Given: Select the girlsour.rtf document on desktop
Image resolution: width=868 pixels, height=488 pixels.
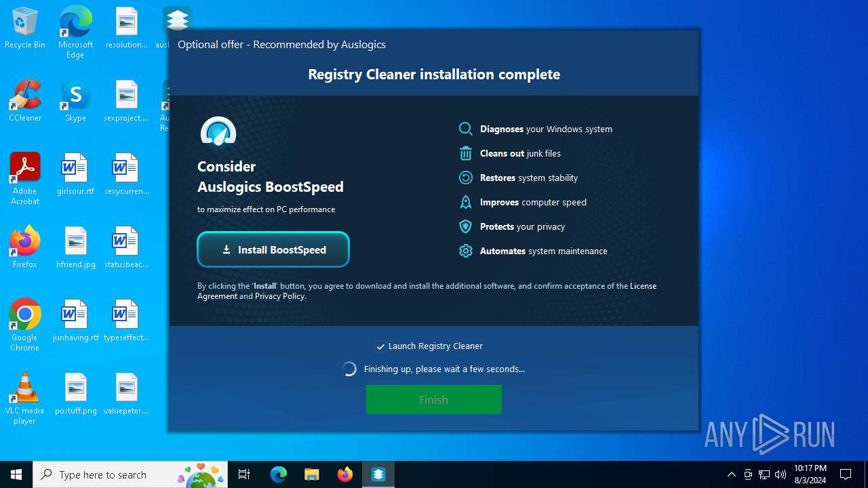Looking at the screenshot, I should point(75,175).
